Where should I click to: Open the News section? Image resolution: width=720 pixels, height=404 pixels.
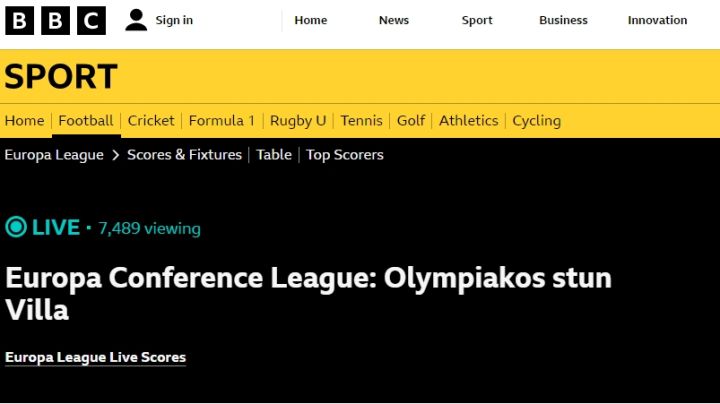pos(394,20)
